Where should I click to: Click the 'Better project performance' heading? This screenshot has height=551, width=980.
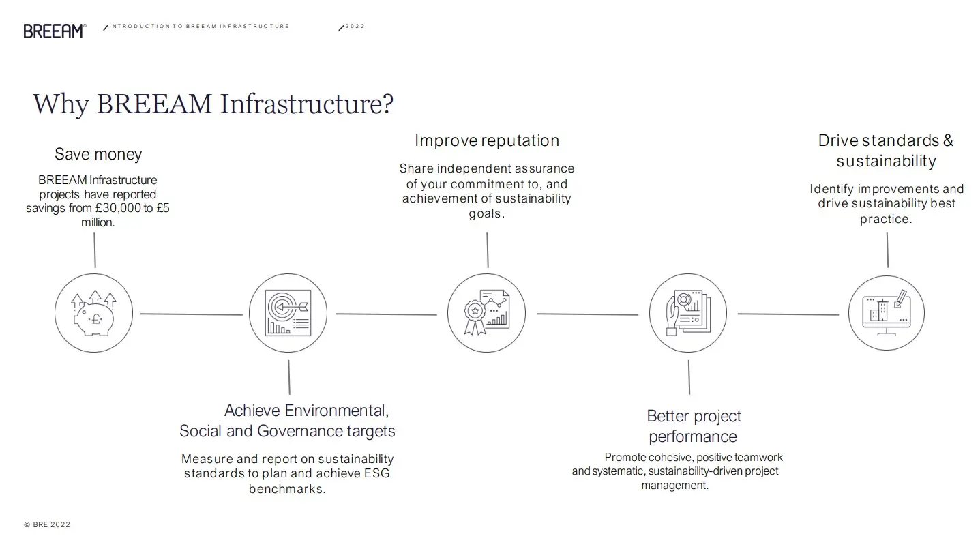click(x=694, y=426)
